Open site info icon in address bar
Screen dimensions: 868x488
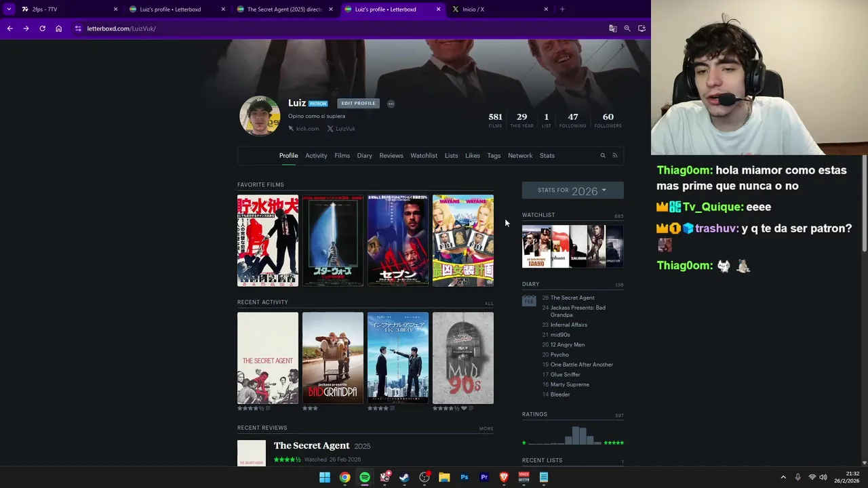(x=78, y=28)
